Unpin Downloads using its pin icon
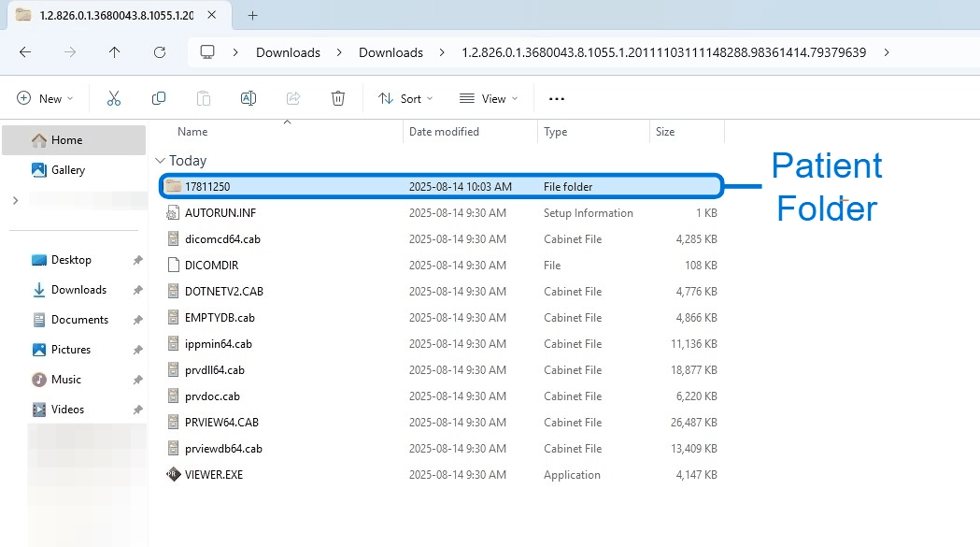This screenshot has height=547, width=980. [x=137, y=290]
